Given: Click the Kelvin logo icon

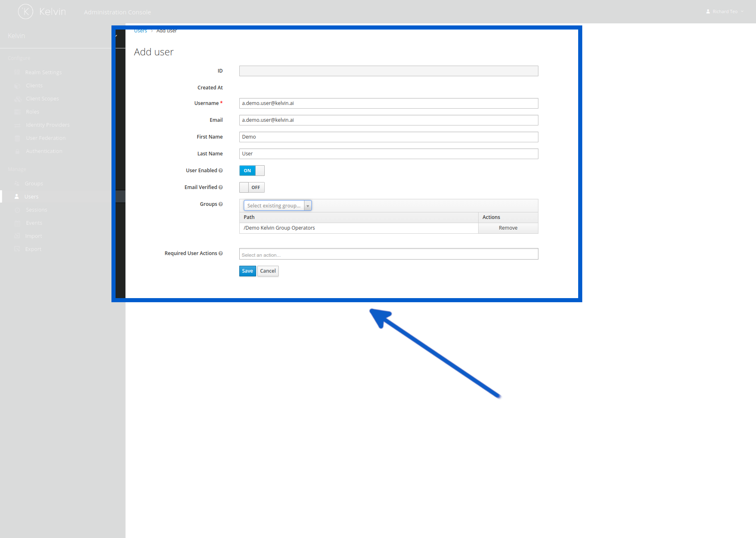Looking at the screenshot, I should [x=25, y=11].
